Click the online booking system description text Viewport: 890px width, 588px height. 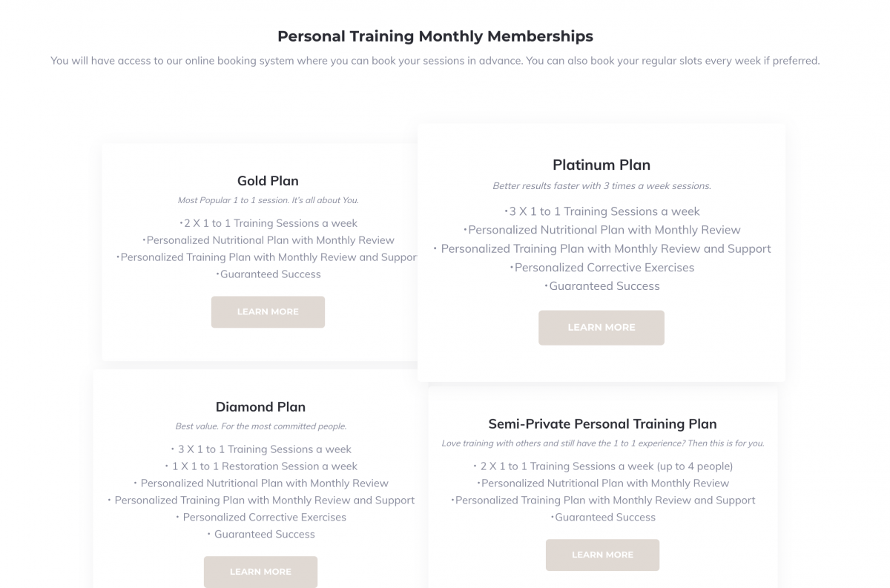click(x=435, y=61)
